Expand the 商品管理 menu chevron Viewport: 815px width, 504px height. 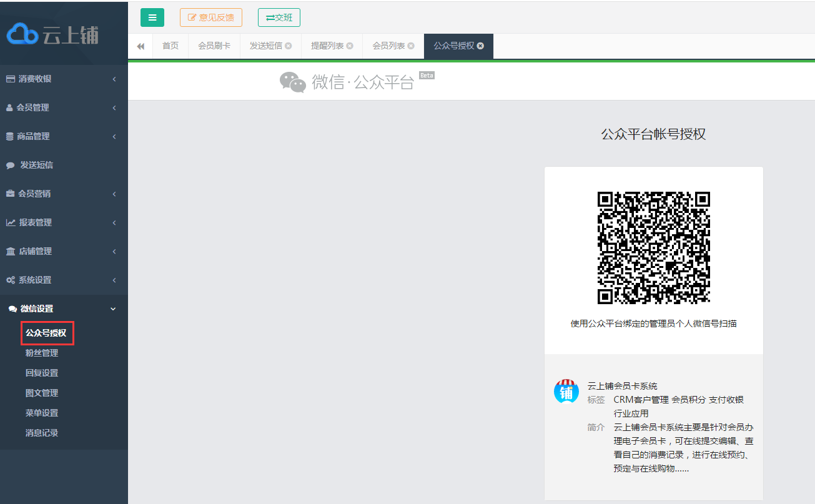click(x=114, y=137)
